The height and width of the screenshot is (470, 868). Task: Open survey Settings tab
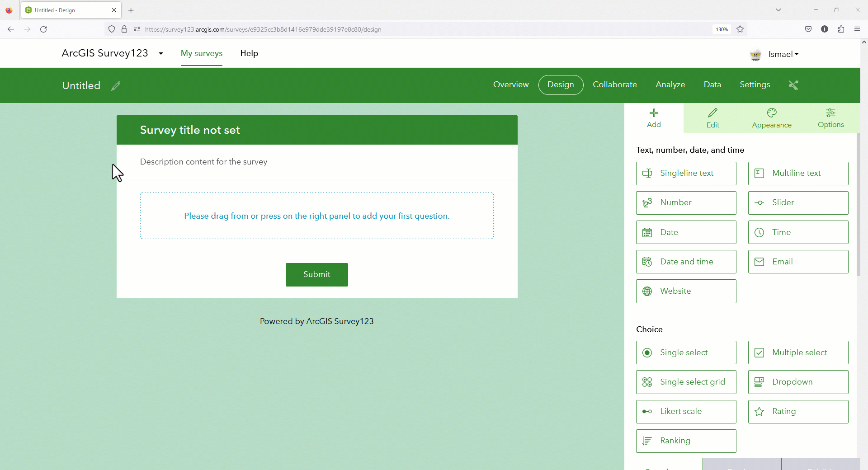755,85
